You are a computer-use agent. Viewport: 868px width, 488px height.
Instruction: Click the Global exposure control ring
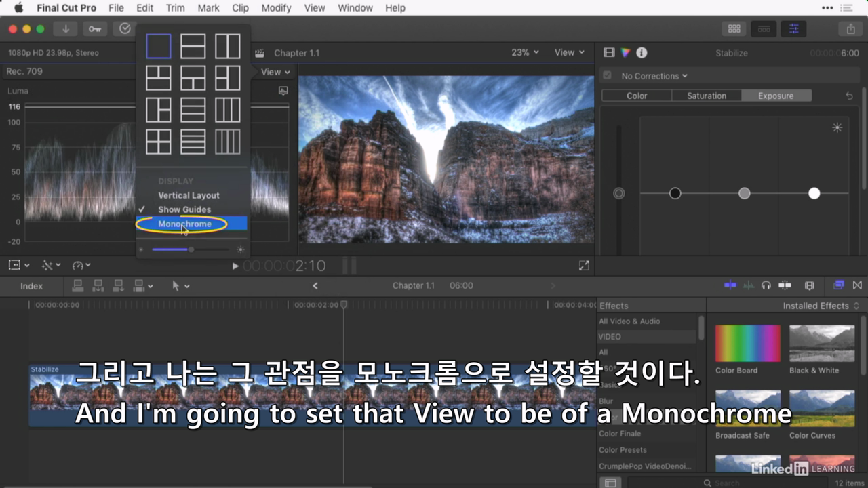click(x=618, y=193)
